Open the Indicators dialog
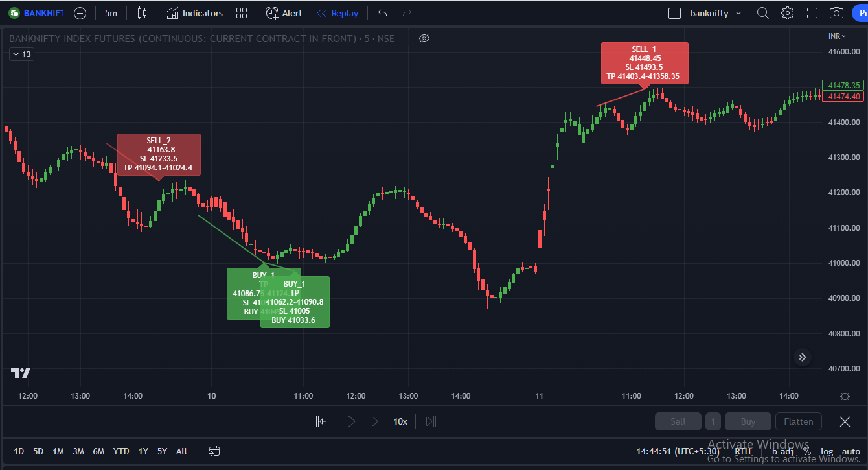The width and height of the screenshot is (868, 470). point(194,13)
